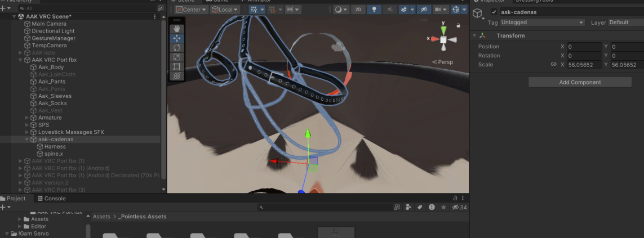Select the Move tool in scene toolbar
Screen dimensions: 644x238
[177, 38]
